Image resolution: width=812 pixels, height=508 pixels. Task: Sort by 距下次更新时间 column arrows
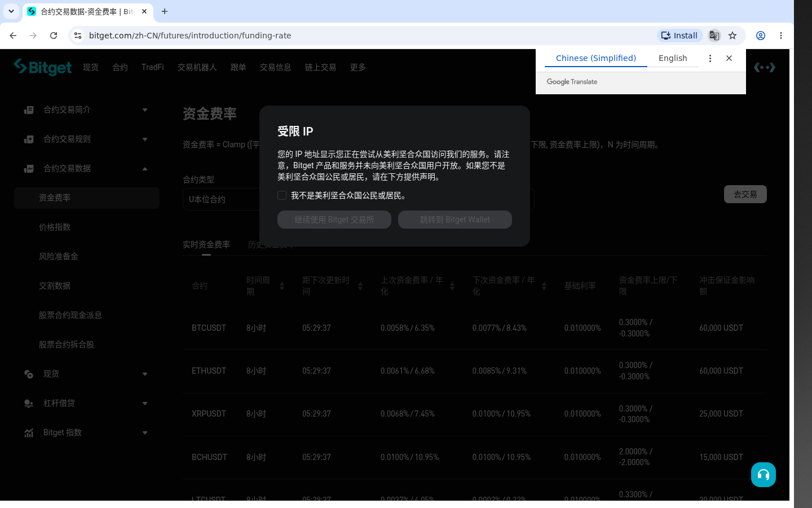click(x=360, y=286)
